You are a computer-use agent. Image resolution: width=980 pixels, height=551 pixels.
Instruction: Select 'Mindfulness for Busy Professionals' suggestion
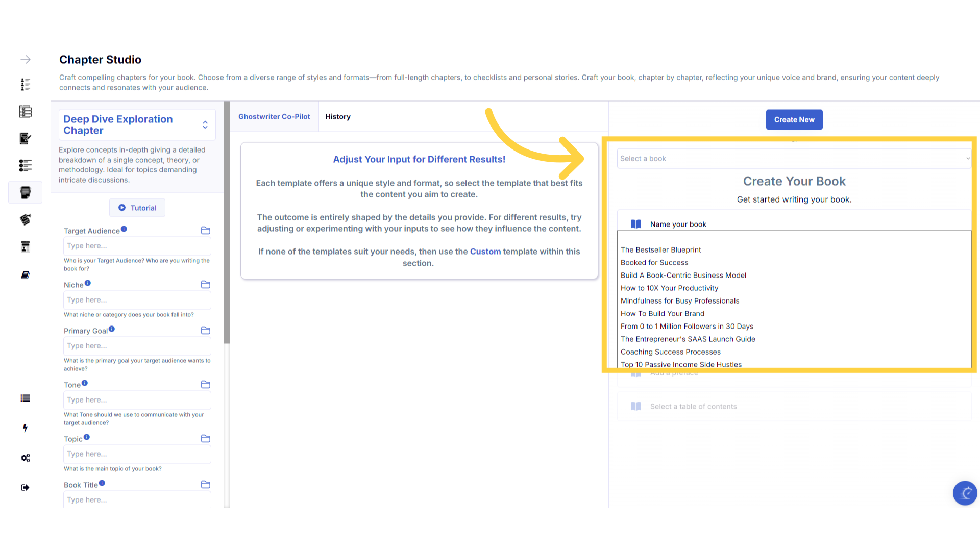click(x=680, y=301)
